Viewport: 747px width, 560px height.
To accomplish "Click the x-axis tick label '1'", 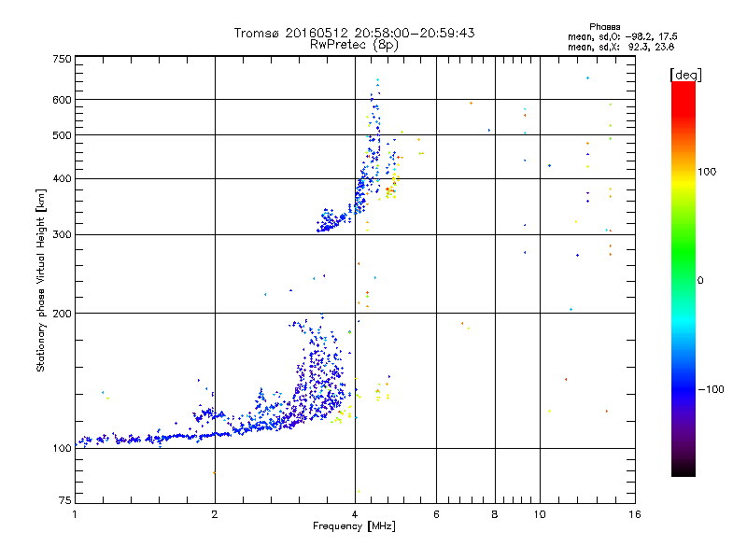I will 75,514.
